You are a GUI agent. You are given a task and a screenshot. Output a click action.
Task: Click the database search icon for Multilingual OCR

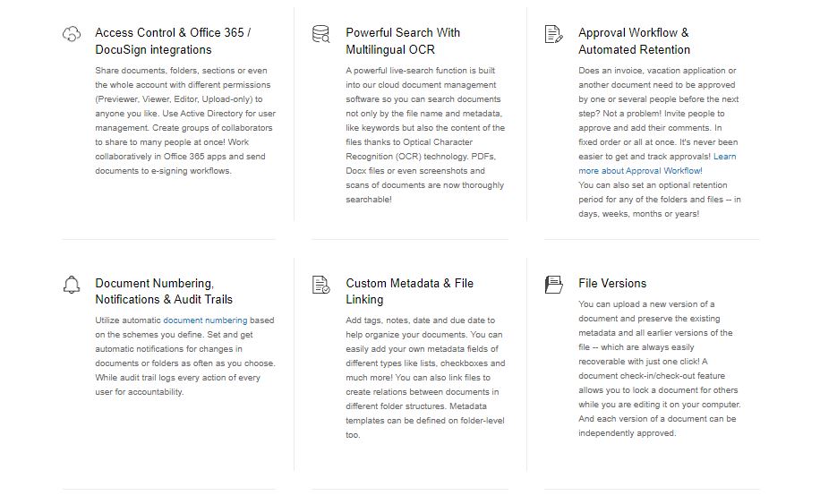coord(320,34)
